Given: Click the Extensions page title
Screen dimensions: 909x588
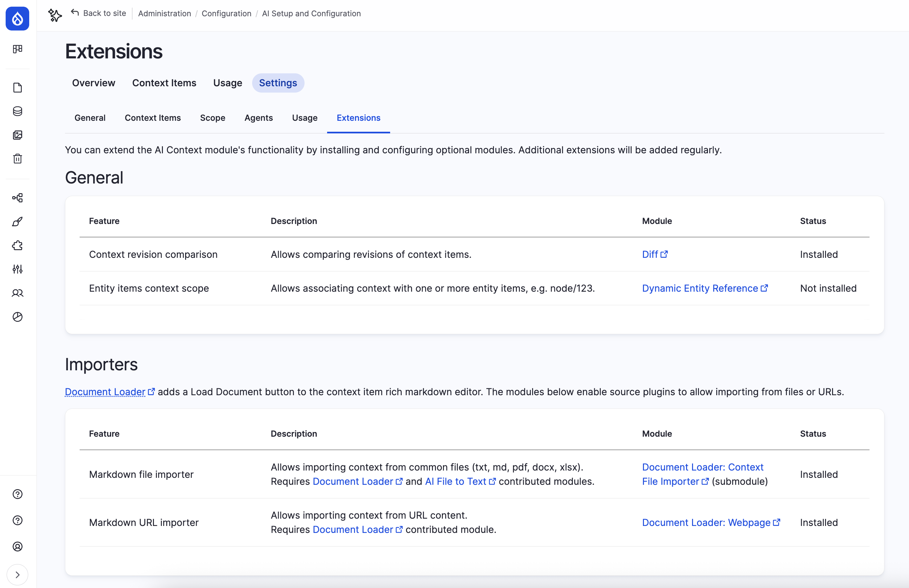Looking at the screenshot, I should (x=114, y=51).
